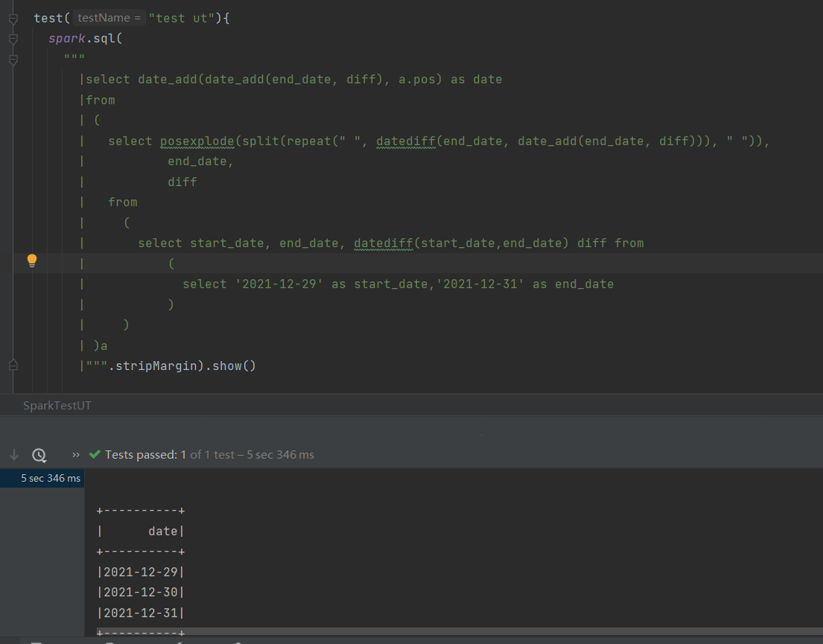Click the greyed next-failed-test down arrow

coord(14,455)
